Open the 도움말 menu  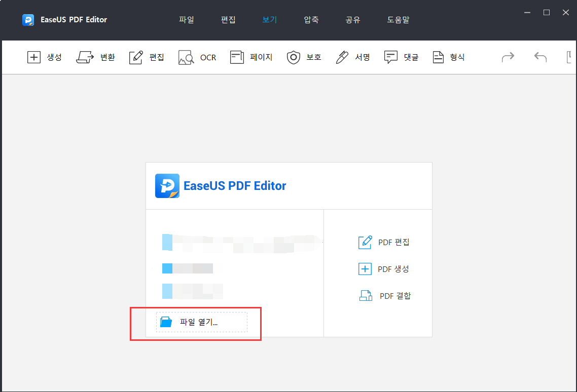[398, 20]
